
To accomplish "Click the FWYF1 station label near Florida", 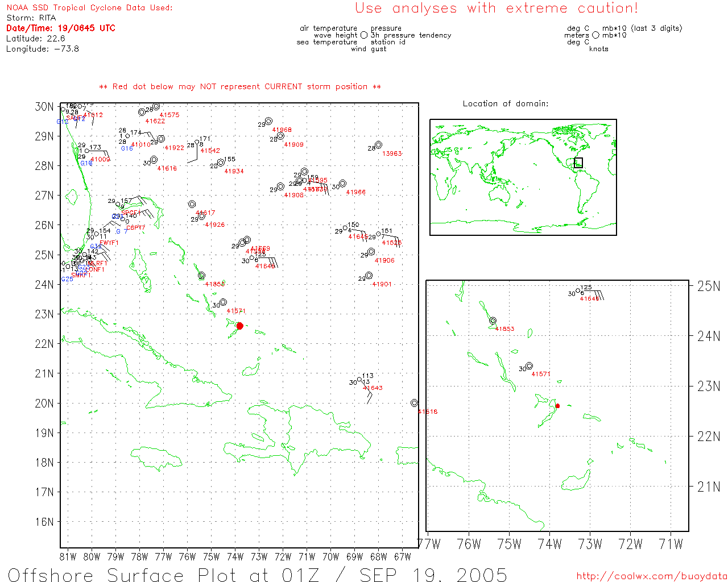I will pos(109,243).
